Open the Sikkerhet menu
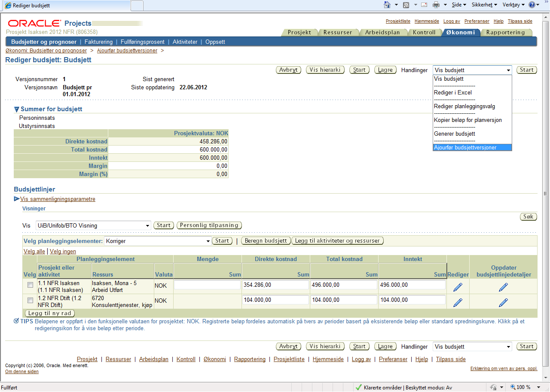The image size is (550, 392). 484,5
